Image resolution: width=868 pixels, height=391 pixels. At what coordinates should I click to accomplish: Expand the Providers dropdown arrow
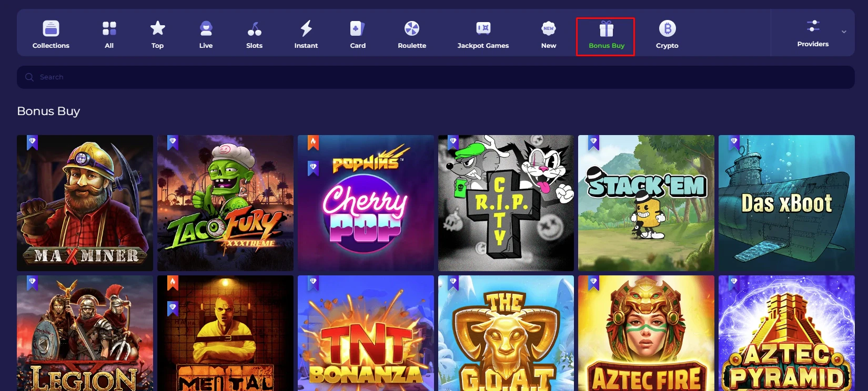tap(844, 32)
